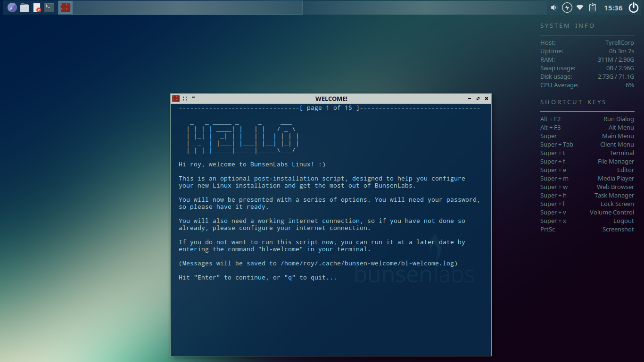644x362 pixels.
Task: Click the 'page 1 of 15' header
Action: click(330, 108)
